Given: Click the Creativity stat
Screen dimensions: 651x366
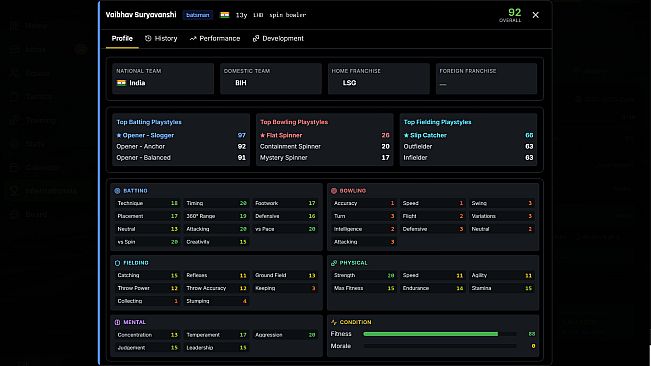Looking at the screenshot, I should pyautogui.click(x=216, y=242).
